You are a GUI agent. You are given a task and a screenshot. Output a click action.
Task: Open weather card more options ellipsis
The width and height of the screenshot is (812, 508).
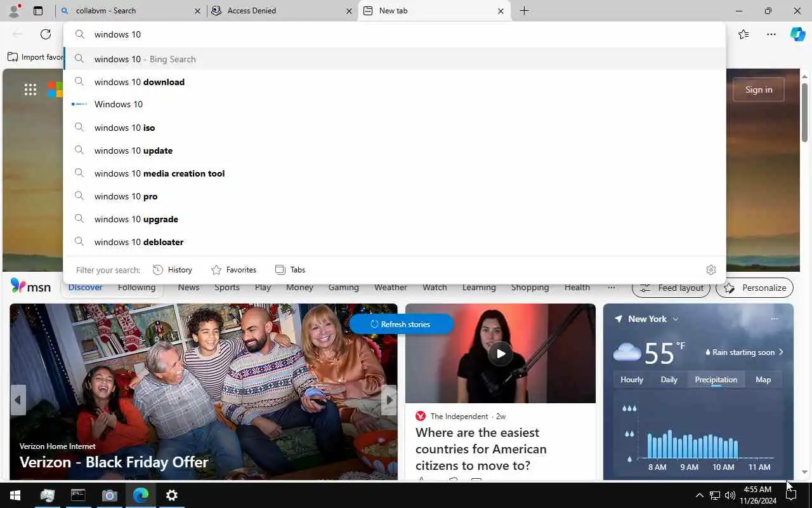coord(774,319)
